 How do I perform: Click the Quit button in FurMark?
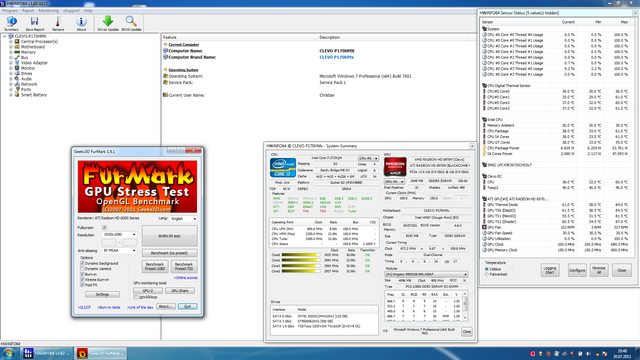(x=187, y=307)
